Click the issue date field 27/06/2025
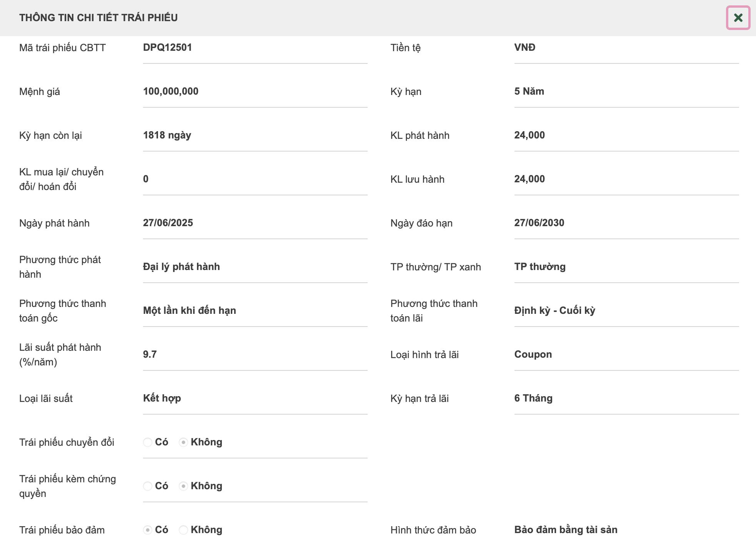This screenshot has width=756, height=540. tap(255, 223)
